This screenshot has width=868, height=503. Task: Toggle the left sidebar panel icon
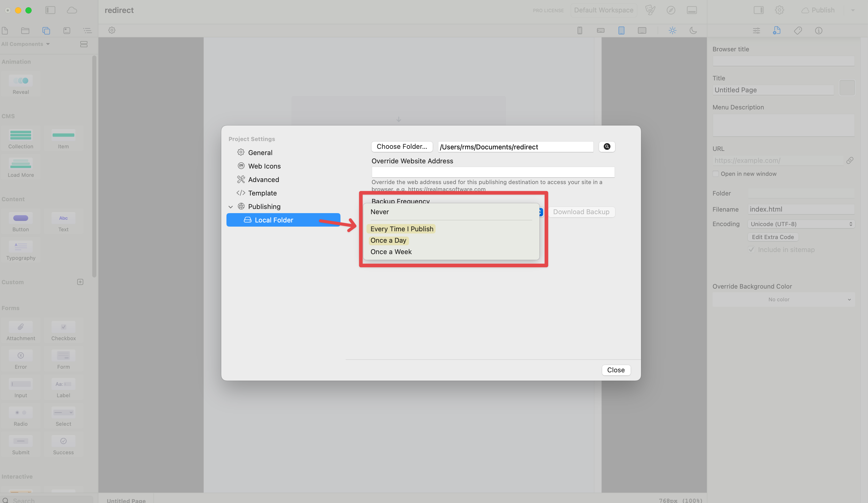pyautogui.click(x=50, y=10)
